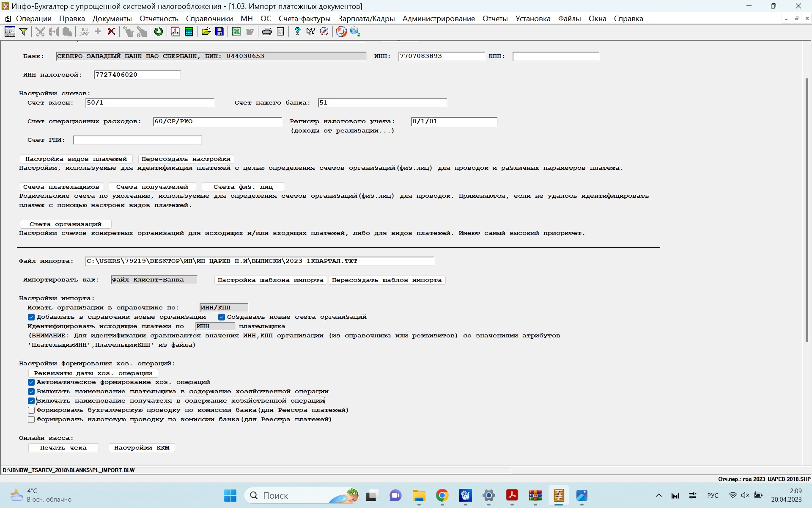Image resolution: width=812 pixels, height=508 pixels.
Task: Click the lifebuoy support icon
Action: pos(341,32)
